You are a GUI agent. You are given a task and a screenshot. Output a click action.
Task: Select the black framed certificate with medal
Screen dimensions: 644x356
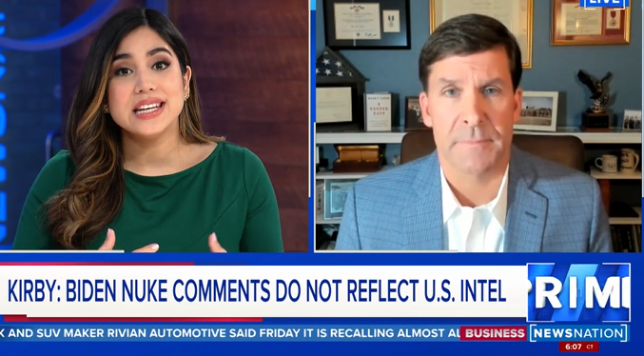[367, 24]
